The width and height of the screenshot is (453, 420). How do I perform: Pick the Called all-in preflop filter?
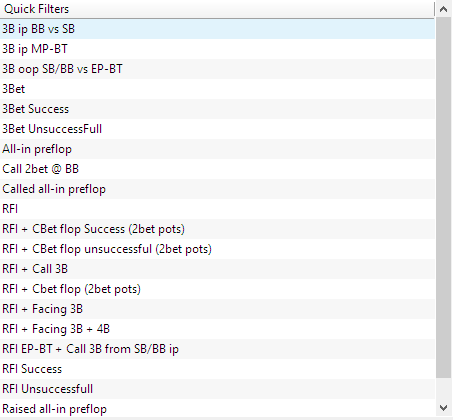(x=217, y=189)
